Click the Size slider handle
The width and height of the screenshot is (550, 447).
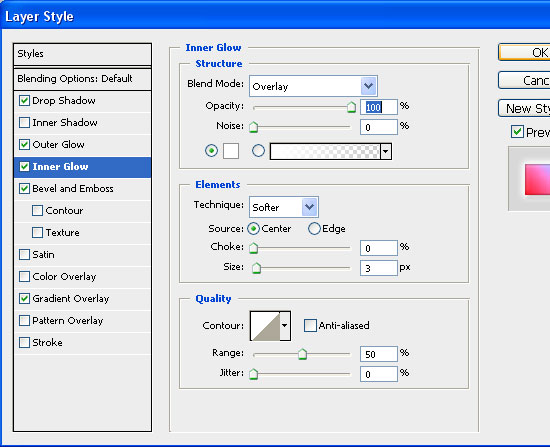[x=256, y=268]
